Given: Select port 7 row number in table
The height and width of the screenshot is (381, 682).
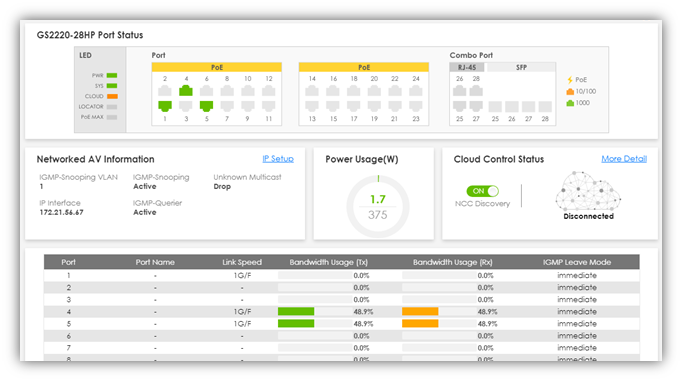Looking at the screenshot, I should click(x=68, y=348).
